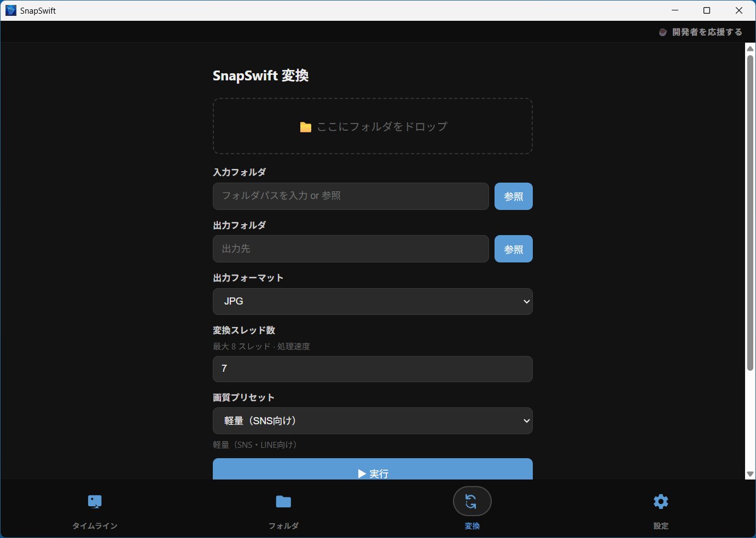Minimize the SnapSwift window
This screenshot has width=756, height=538.
(674, 10)
